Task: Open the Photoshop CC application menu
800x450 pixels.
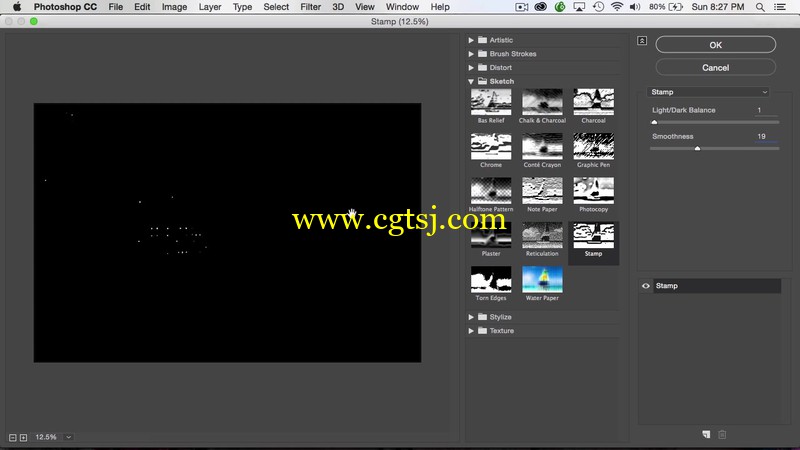Action: point(65,7)
